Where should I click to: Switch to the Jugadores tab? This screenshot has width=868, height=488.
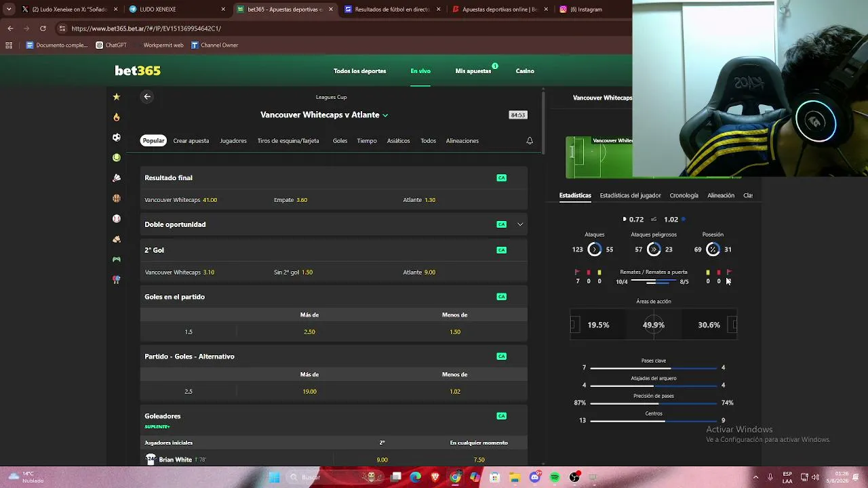233,141
